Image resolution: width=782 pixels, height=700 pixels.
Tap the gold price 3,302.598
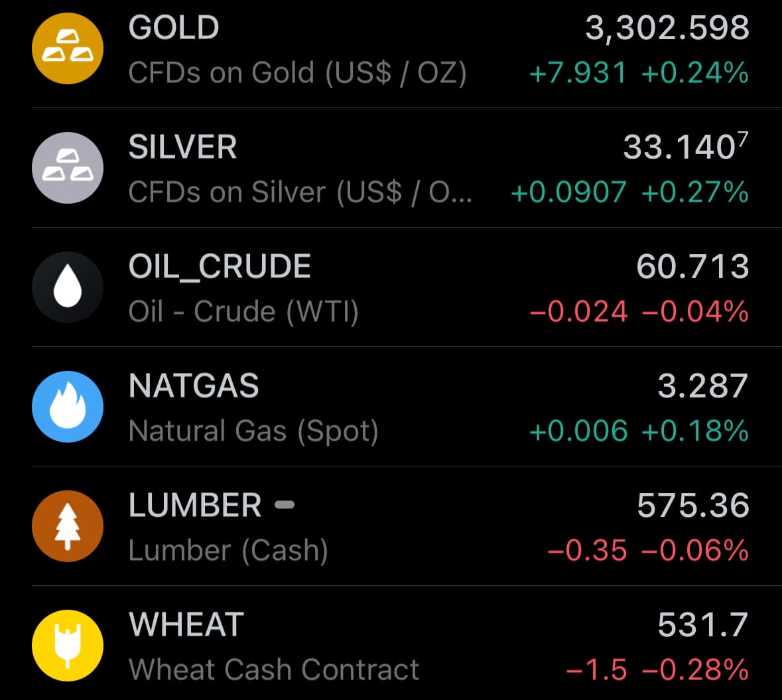pyautogui.click(x=667, y=28)
